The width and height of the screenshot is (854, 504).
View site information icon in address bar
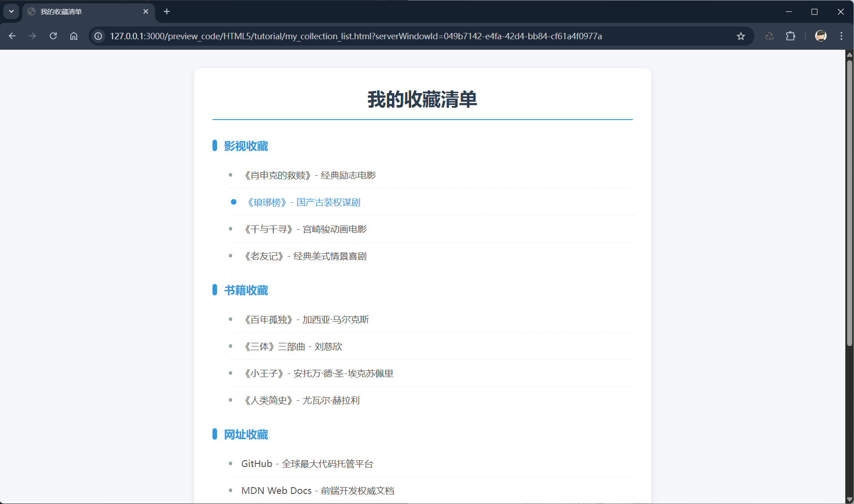coord(98,36)
